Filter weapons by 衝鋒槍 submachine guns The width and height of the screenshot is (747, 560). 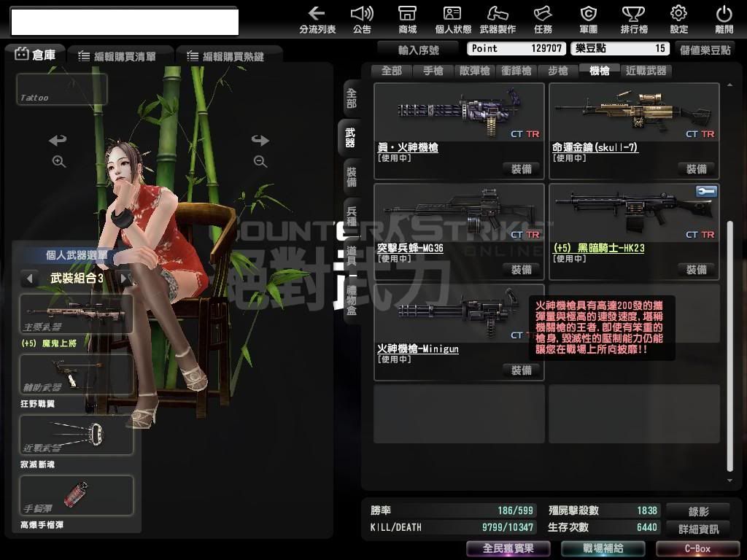[x=516, y=71]
